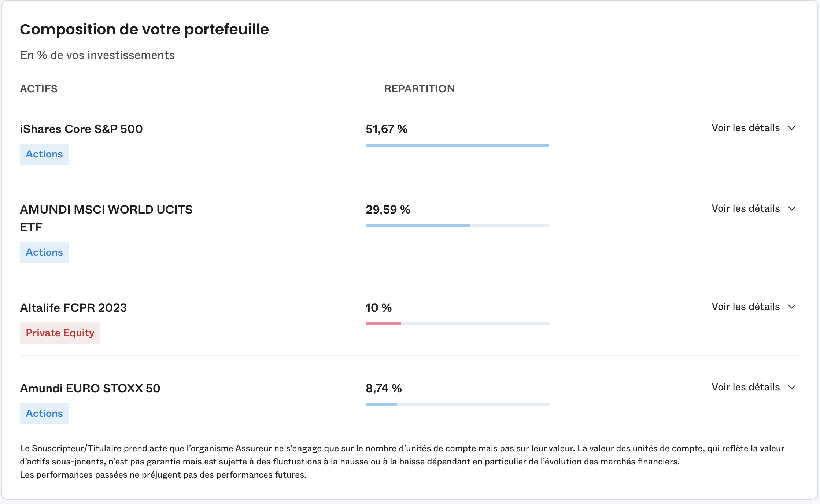Click the 29,59 % blue progress bar
This screenshot has height=504, width=820.
click(418, 226)
